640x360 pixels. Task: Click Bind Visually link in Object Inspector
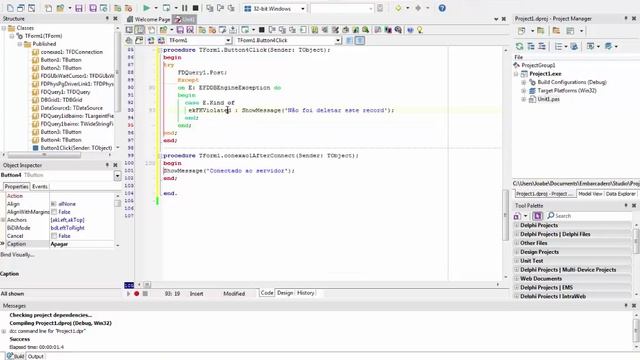[17, 255]
